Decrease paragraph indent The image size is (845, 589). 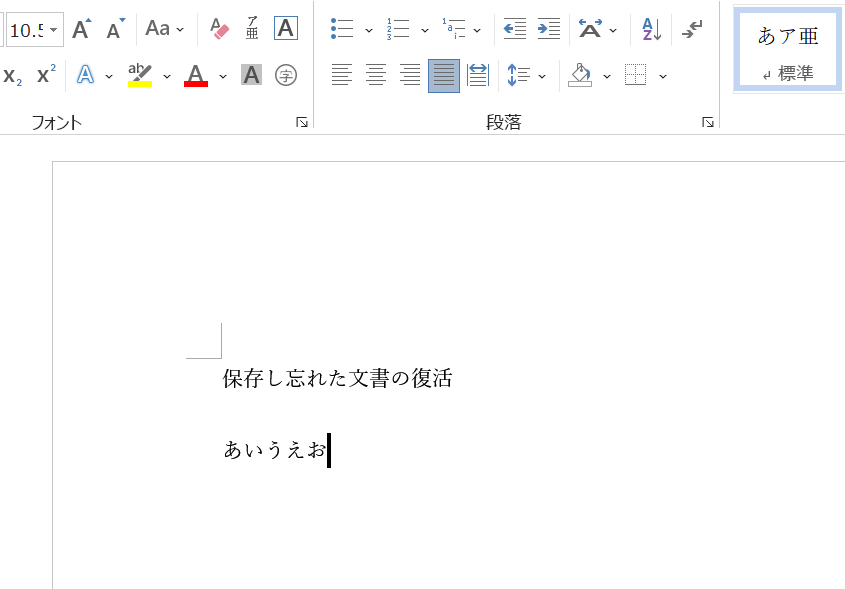click(x=515, y=29)
